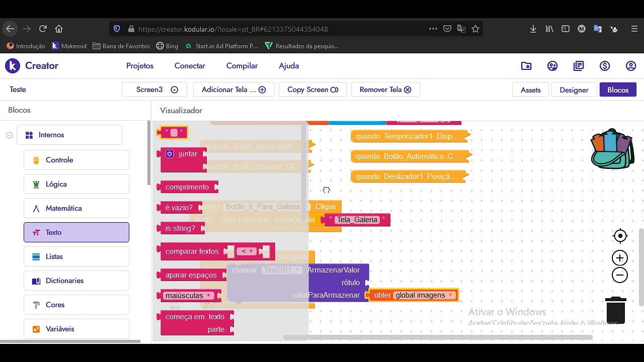The image size is (644, 362).
Task: Open the Screen3 screen selector dropdown
Action: pyautogui.click(x=154, y=89)
